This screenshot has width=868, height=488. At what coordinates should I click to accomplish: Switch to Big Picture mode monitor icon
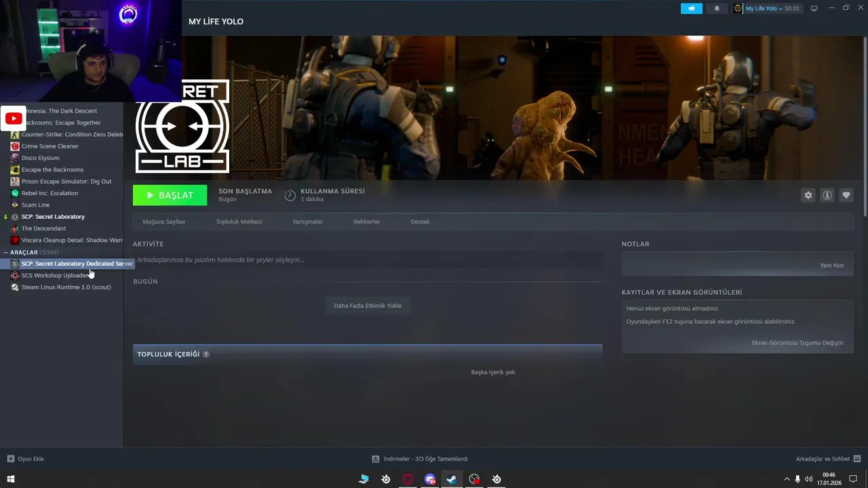tap(814, 8)
